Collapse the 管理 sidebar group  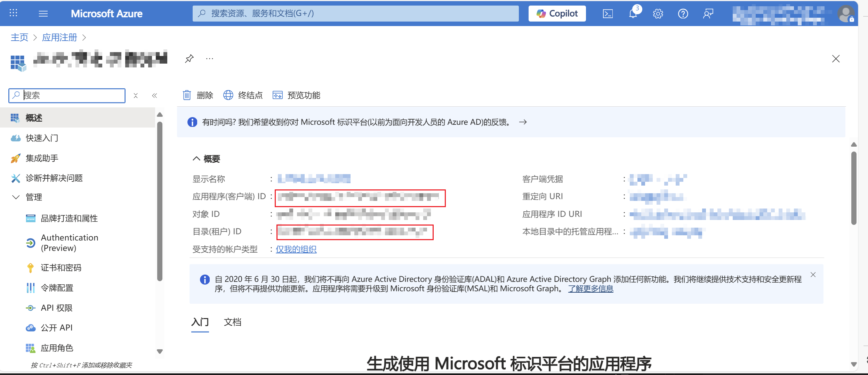pos(16,197)
